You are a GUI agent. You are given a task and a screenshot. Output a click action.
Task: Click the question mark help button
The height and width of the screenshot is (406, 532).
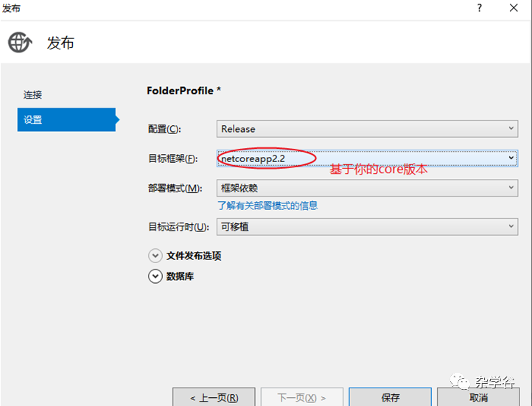(479, 8)
